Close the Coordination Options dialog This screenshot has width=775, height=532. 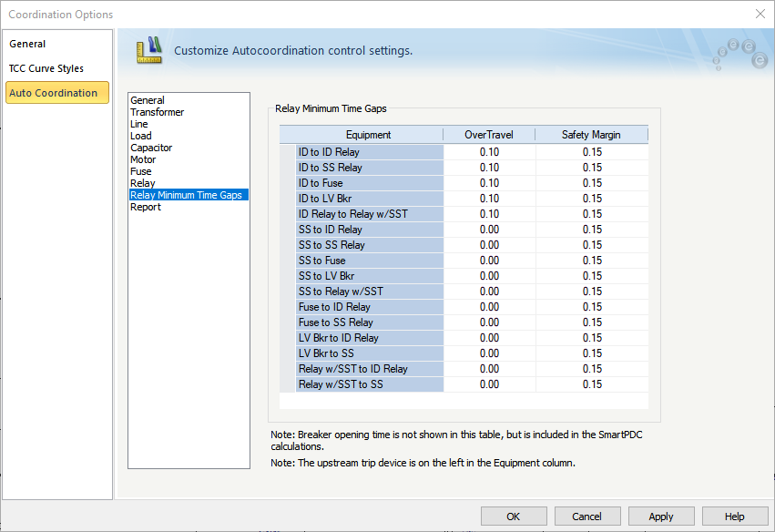coord(760,14)
